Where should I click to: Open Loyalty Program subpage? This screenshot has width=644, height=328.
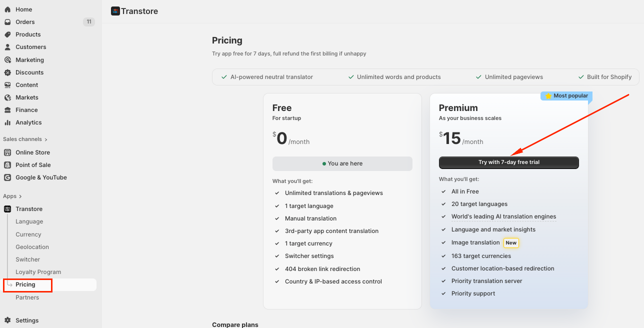point(38,272)
